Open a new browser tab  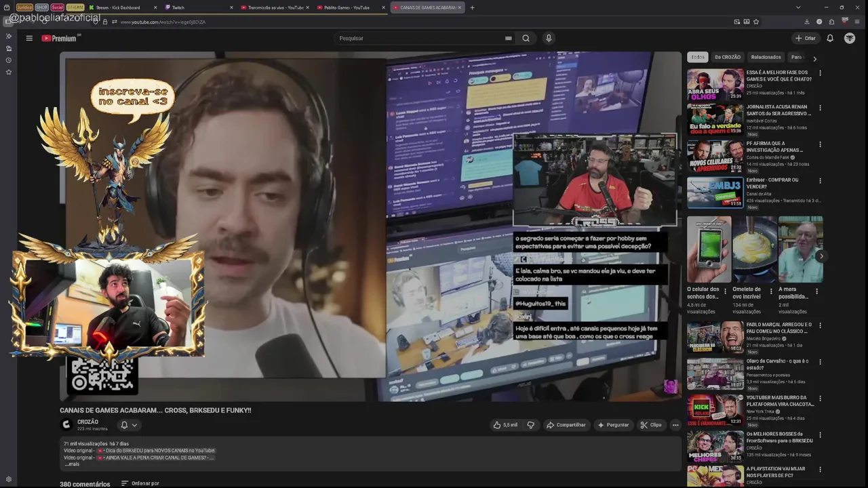point(472,7)
